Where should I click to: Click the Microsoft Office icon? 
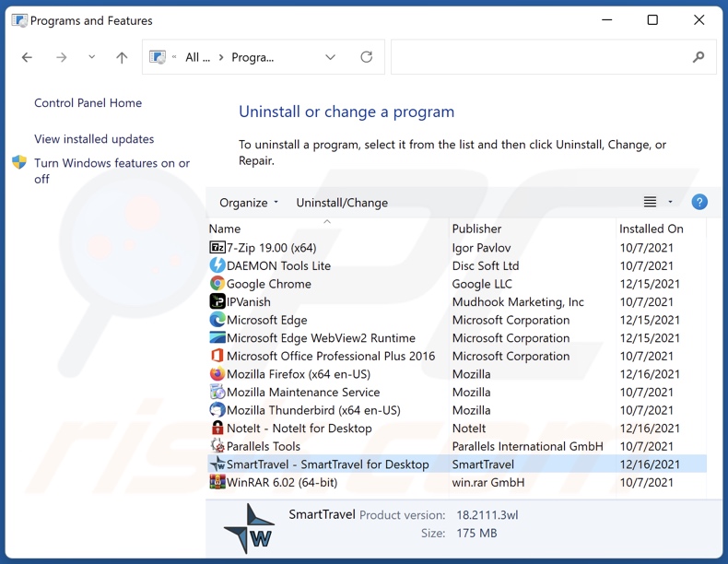click(x=217, y=356)
